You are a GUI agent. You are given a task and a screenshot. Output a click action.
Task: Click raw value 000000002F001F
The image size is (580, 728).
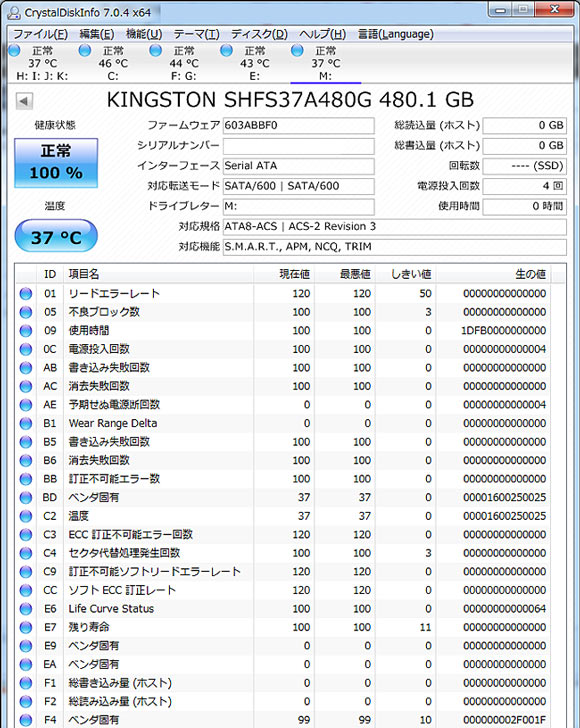504,720
